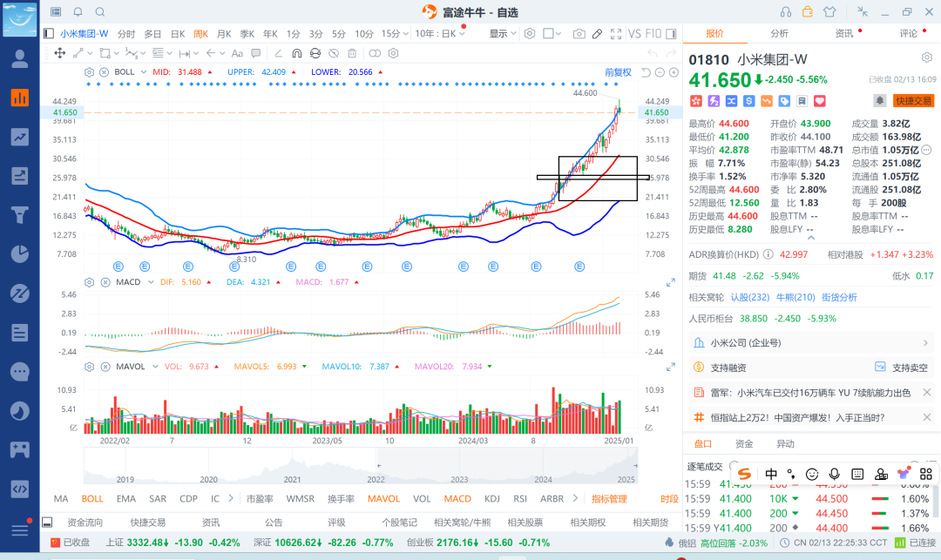This screenshot has height=560, width=941.
Task: Open chart settings gear in toolbar
Action: click(530, 34)
